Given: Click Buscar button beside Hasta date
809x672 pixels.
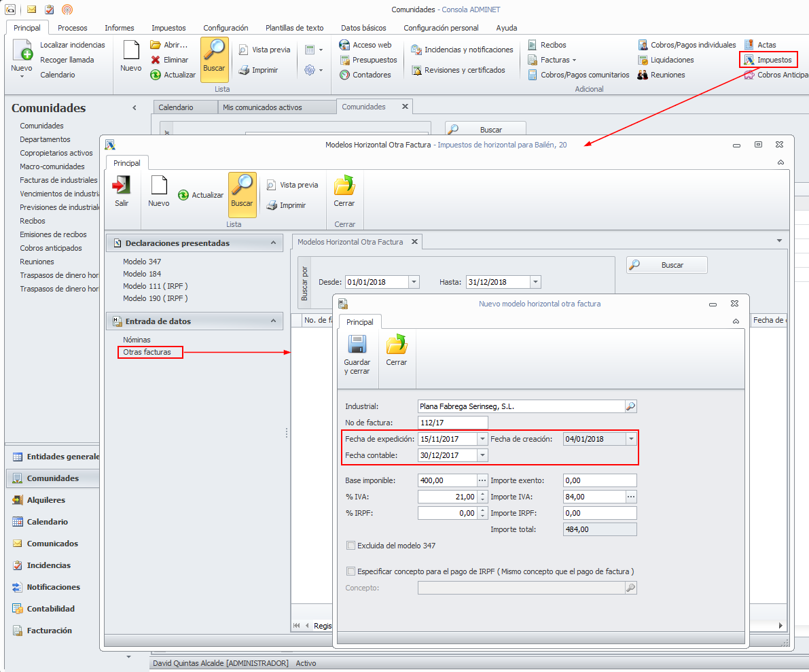Looking at the screenshot, I should point(666,265).
